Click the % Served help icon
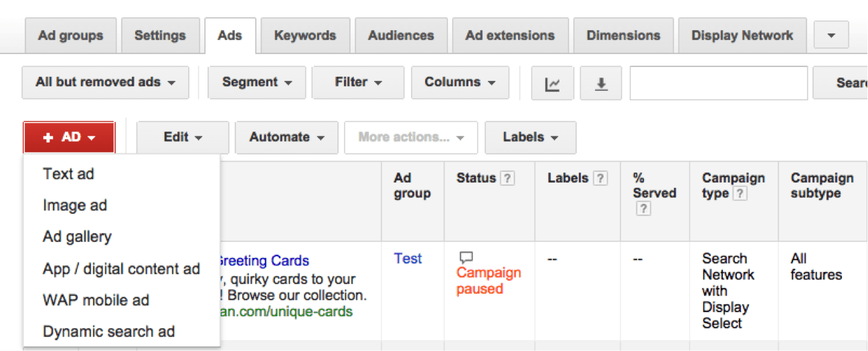868x351 pixels. (643, 209)
